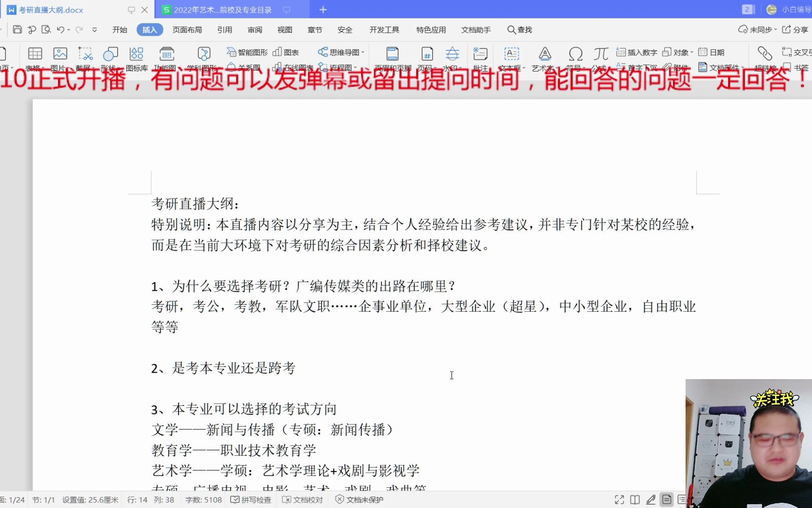The width and height of the screenshot is (812, 508).
Task: Select the 插入 ribbon tab
Action: coord(149,30)
